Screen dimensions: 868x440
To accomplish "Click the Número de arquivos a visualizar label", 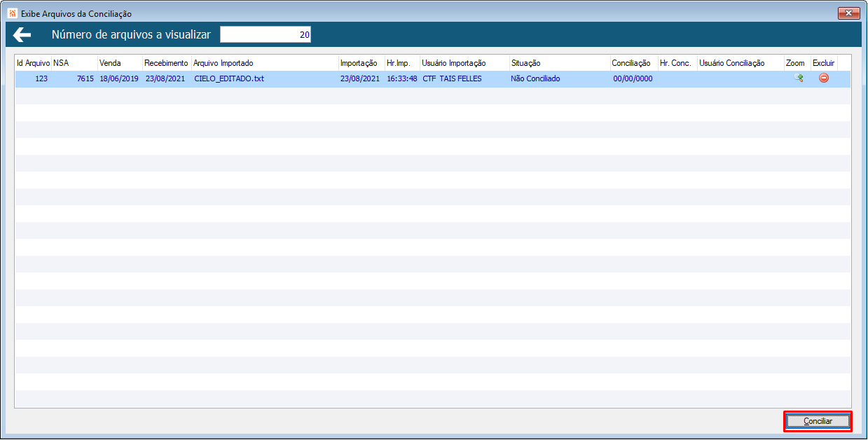I will click(x=131, y=34).
